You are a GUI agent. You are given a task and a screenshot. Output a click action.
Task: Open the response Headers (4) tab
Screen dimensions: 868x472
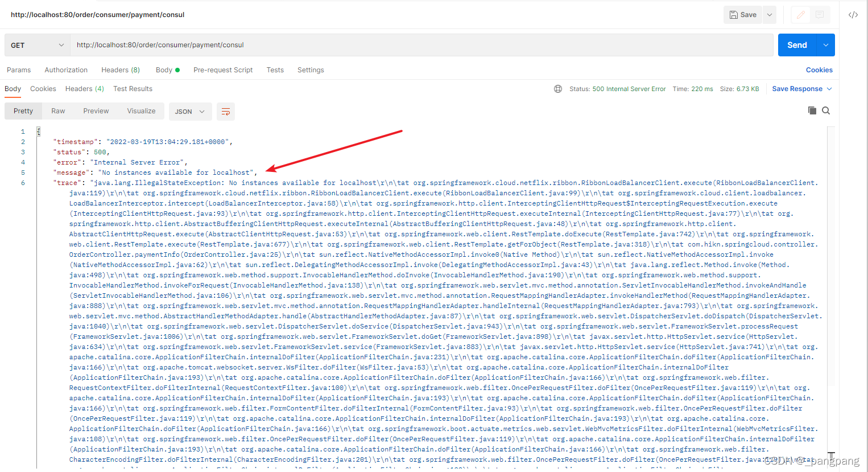pyautogui.click(x=85, y=89)
